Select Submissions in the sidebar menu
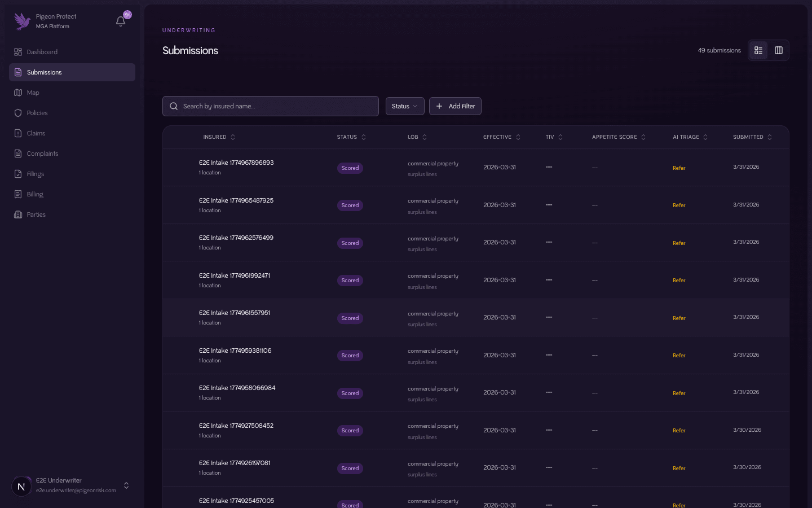The height and width of the screenshot is (508, 812). (44, 72)
